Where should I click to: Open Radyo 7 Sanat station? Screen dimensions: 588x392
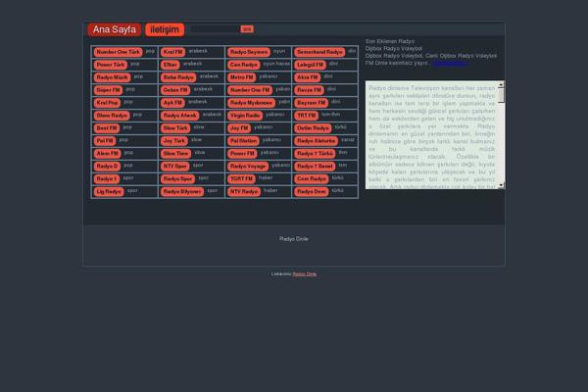[x=315, y=167]
